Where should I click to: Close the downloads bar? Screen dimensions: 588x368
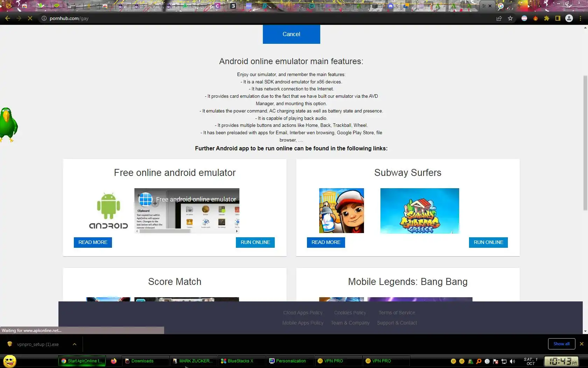pyautogui.click(x=582, y=344)
